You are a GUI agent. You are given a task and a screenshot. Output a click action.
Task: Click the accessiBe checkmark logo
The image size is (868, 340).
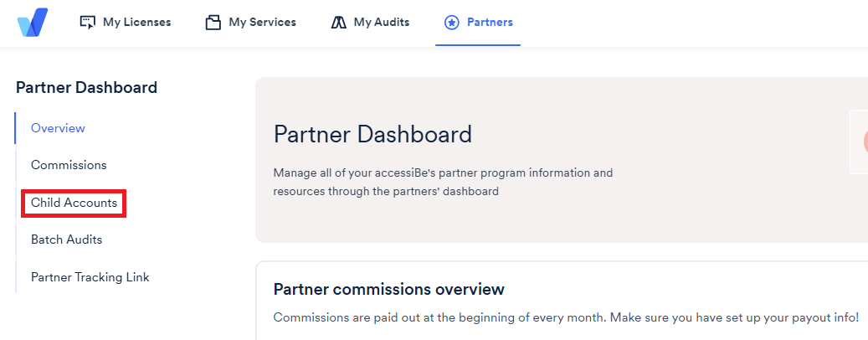coord(32,22)
